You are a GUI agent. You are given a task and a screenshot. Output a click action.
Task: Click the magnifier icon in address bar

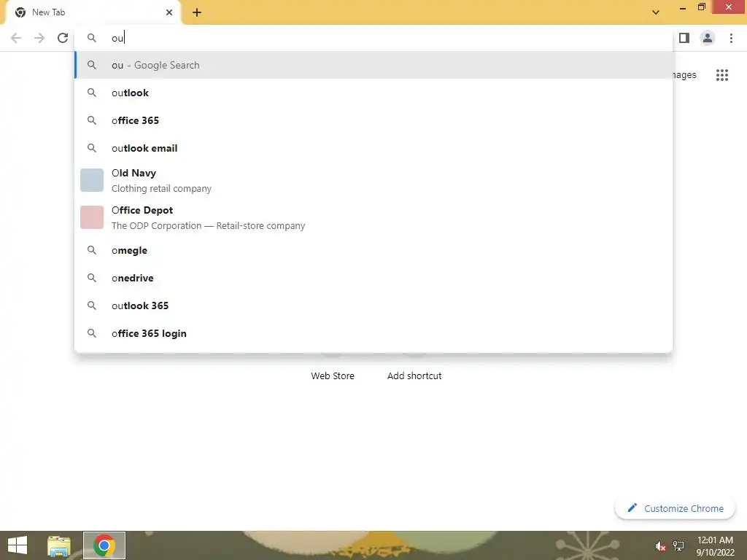(92, 38)
